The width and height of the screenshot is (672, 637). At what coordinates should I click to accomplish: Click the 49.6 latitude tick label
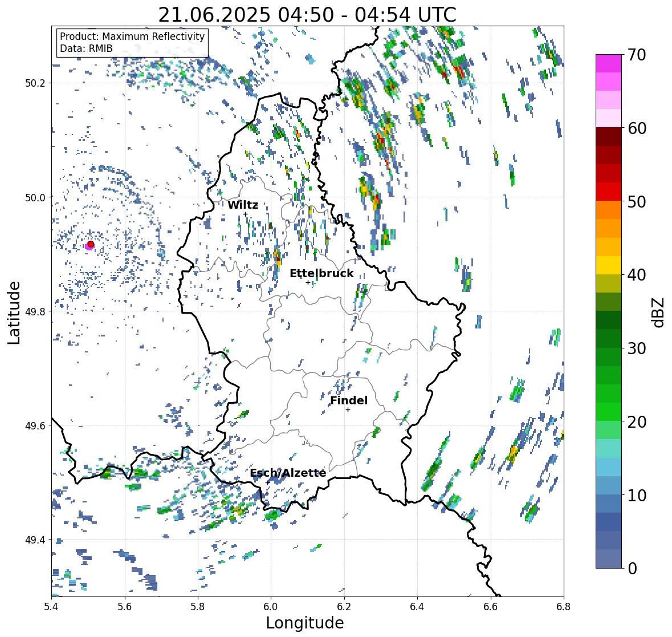pos(35,425)
